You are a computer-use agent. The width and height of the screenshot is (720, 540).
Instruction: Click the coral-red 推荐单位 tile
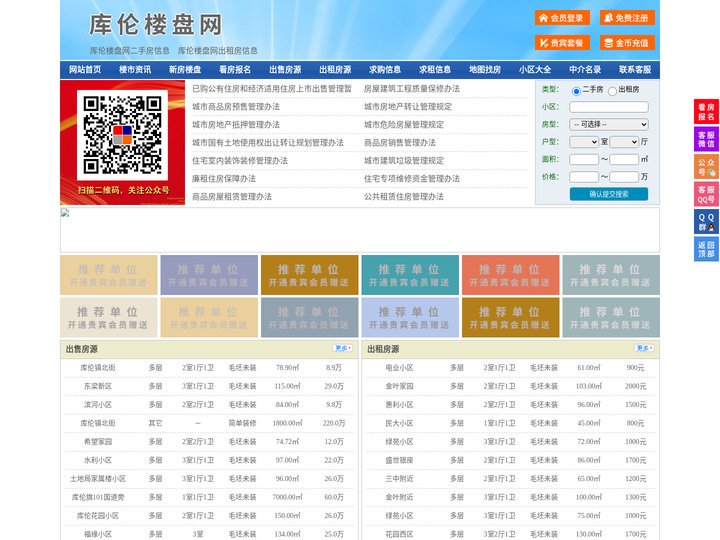pyautogui.click(x=511, y=275)
